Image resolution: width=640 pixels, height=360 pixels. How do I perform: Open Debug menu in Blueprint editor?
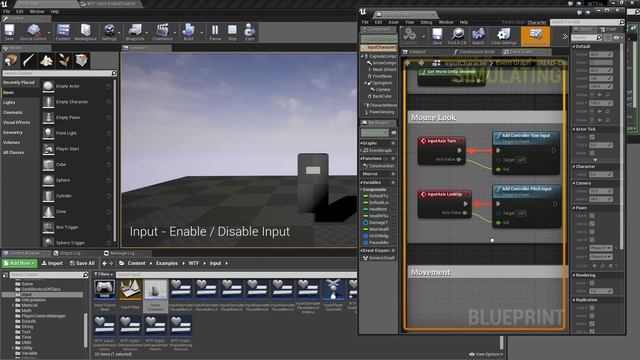point(426,22)
